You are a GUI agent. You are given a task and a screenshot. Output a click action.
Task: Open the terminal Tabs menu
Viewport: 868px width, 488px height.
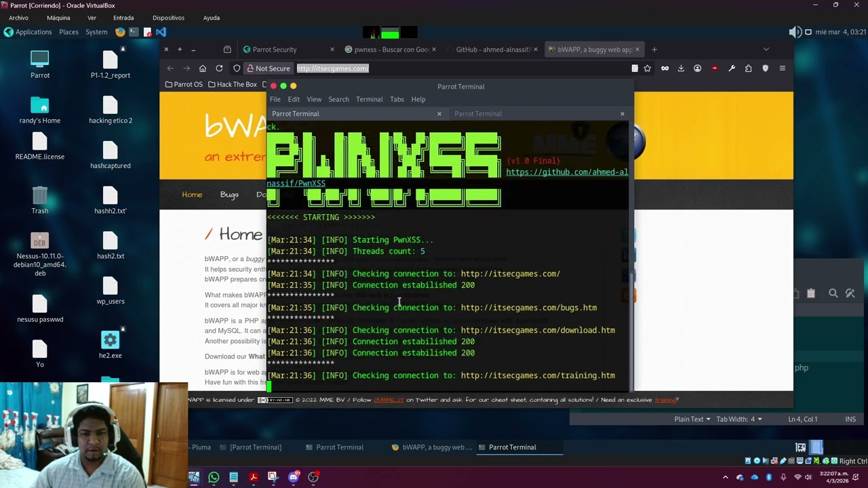click(397, 100)
